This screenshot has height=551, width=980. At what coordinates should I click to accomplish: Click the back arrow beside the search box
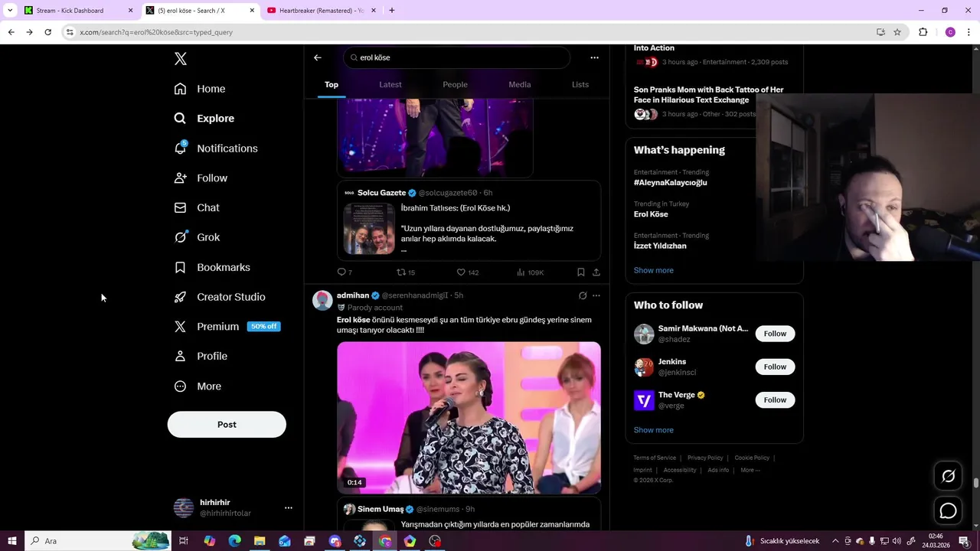[318, 57]
